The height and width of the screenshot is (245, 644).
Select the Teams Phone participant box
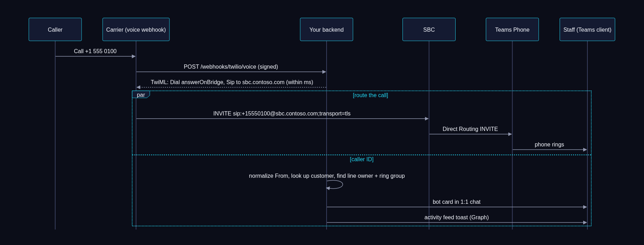(x=512, y=30)
